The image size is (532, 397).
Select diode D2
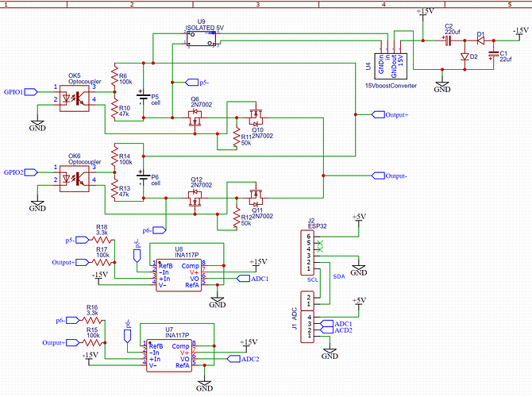pos(465,56)
